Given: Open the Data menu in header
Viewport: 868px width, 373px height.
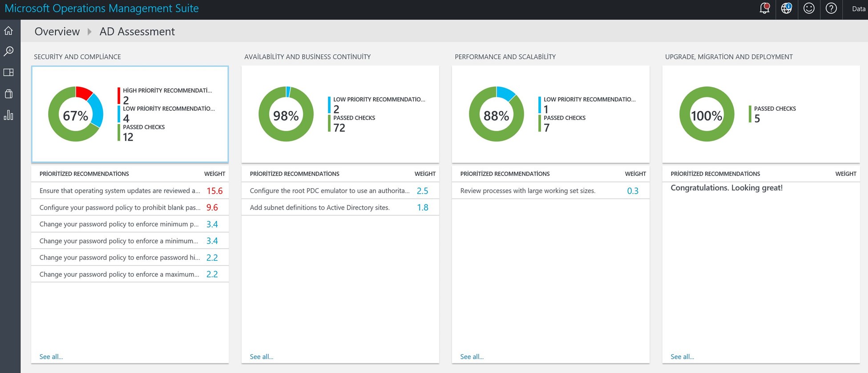Looking at the screenshot, I should [x=858, y=8].
